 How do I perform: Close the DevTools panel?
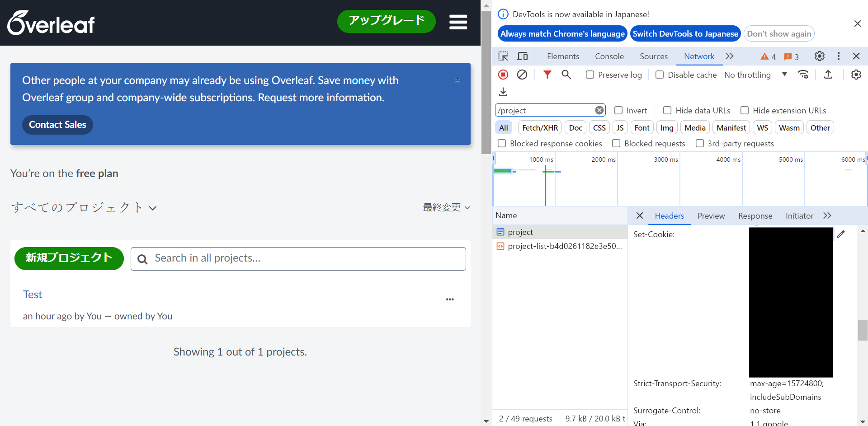[856, 56]
